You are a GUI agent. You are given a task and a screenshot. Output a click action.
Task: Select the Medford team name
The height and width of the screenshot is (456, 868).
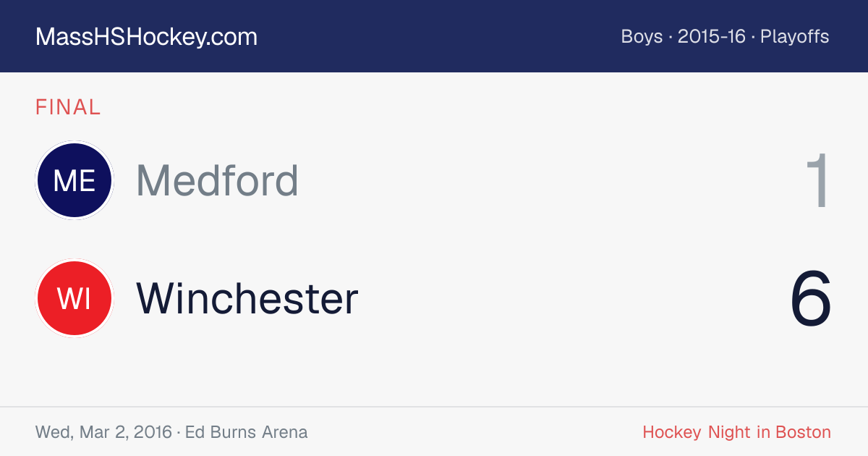217,180
